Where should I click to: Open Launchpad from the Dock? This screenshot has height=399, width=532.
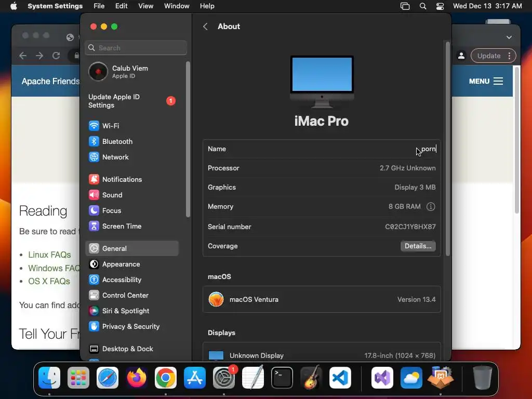click(78, 378)
